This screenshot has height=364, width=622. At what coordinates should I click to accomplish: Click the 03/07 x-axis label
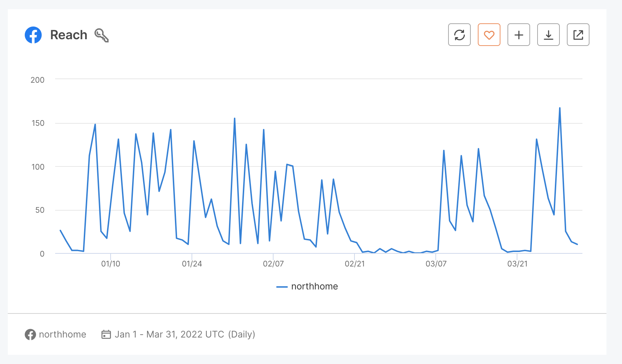click(436, 264)
